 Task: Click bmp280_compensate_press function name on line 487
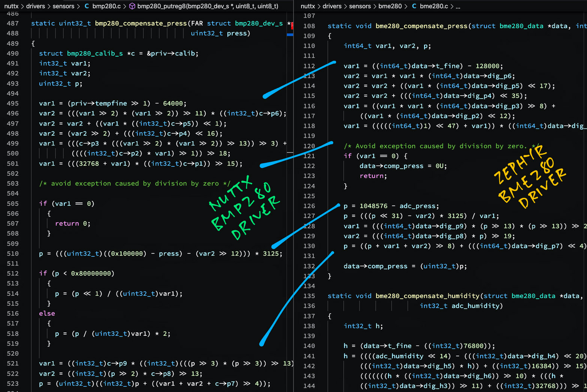pyautogui.click(x=141, y=23)
